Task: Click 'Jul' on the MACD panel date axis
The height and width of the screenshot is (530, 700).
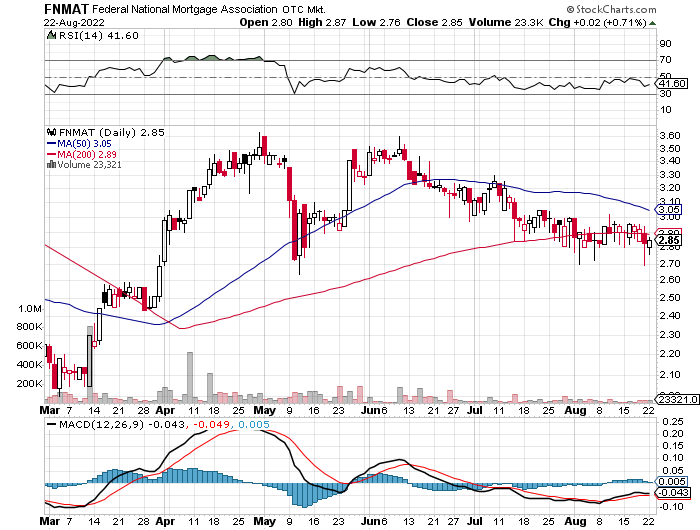Action: pyautogui.click(x=475, y=521)
